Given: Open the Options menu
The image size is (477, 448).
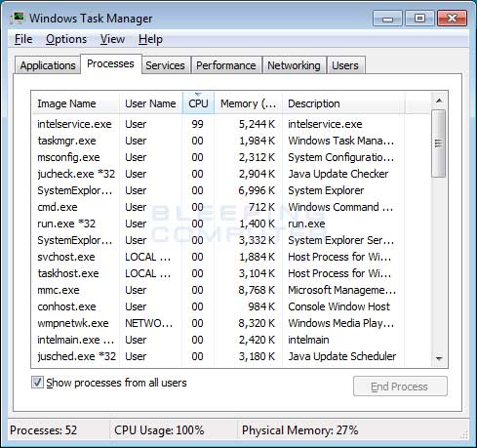Looking at the screenshot, I should coord(66,39).
